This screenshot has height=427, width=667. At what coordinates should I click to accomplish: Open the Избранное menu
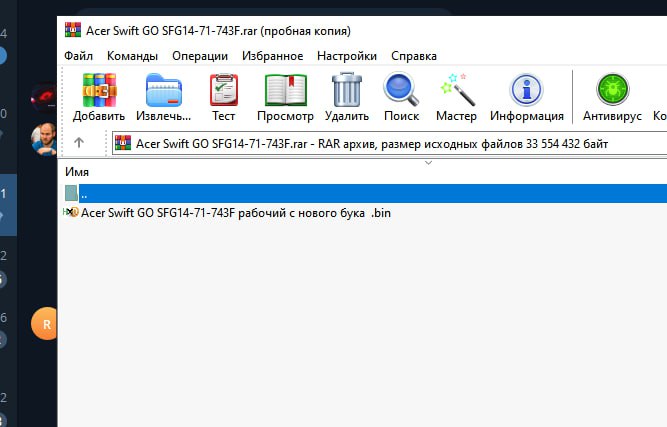tap(272, 56)
